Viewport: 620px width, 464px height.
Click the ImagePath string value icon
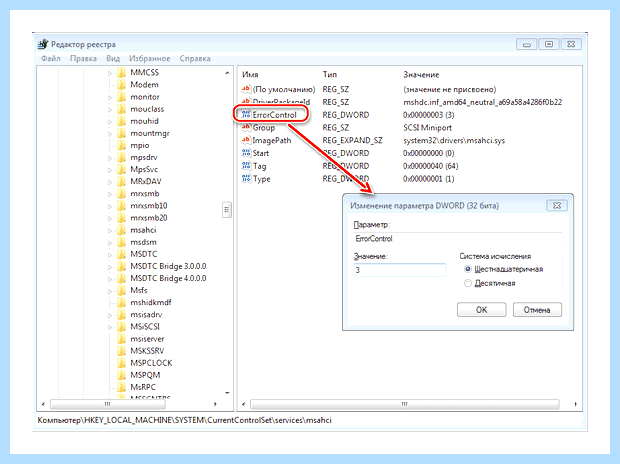point(246,140)
